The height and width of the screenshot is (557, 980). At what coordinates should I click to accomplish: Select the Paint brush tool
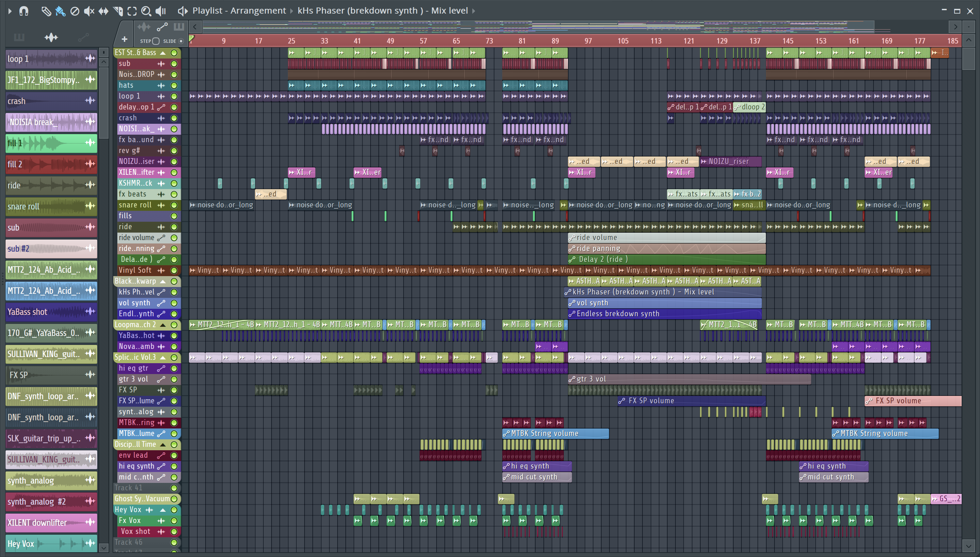[60, 11]
